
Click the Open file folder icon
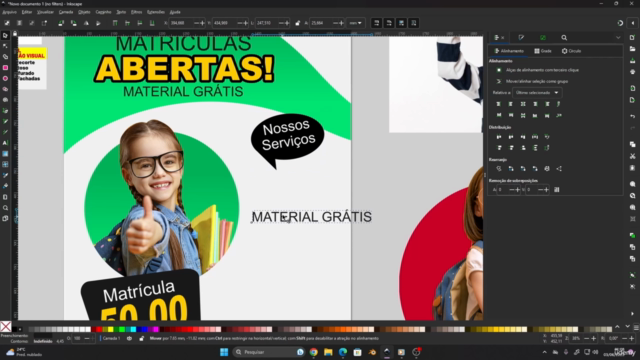pos(632,49)
